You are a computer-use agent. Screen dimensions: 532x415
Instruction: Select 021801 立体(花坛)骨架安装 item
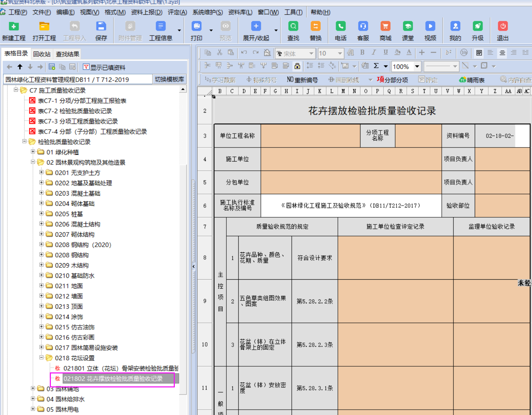[121, 368]
